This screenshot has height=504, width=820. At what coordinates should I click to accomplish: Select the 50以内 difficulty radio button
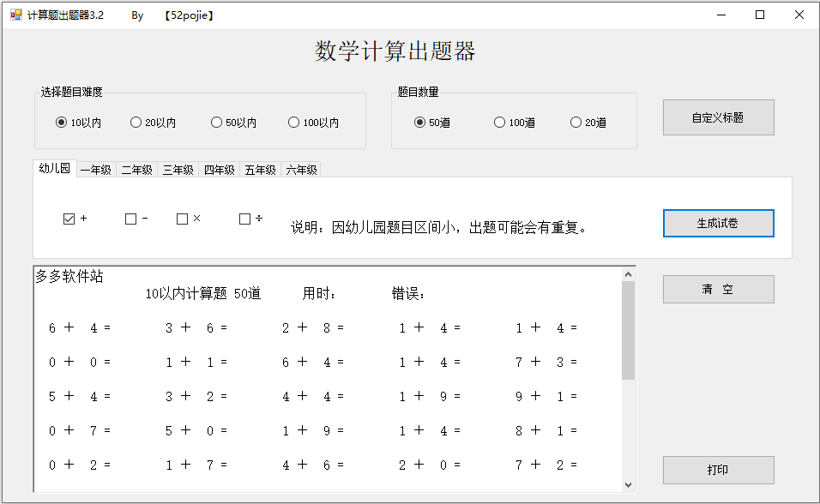[x=233, y=123]
